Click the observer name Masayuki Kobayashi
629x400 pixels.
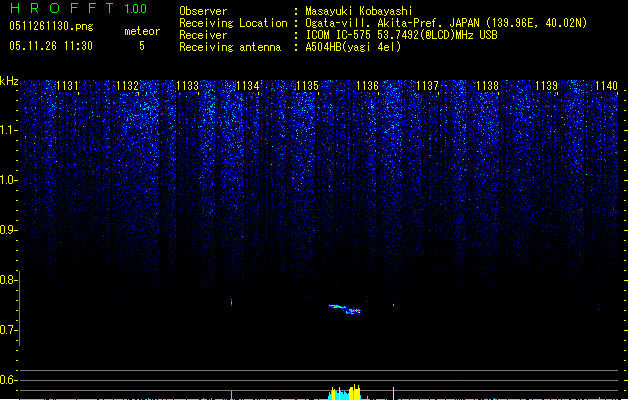[359, 11]
